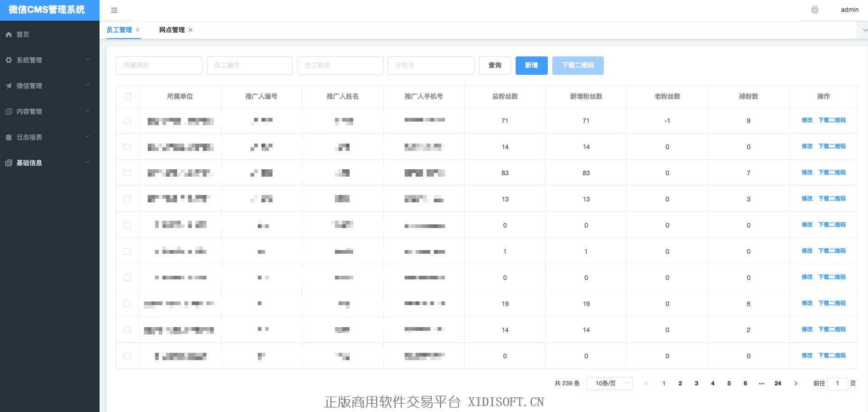
Task: Check the last row's checkbox
Action: click(x=127, y=356)
